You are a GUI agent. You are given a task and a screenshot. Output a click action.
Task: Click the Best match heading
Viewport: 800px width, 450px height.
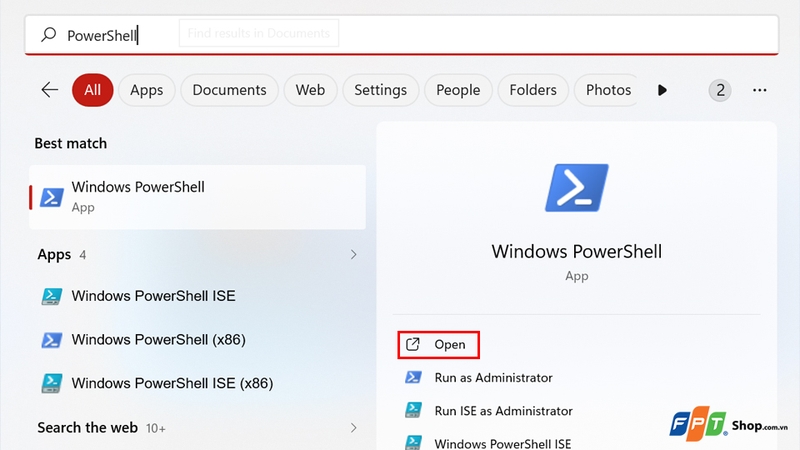tap(70, 143)
